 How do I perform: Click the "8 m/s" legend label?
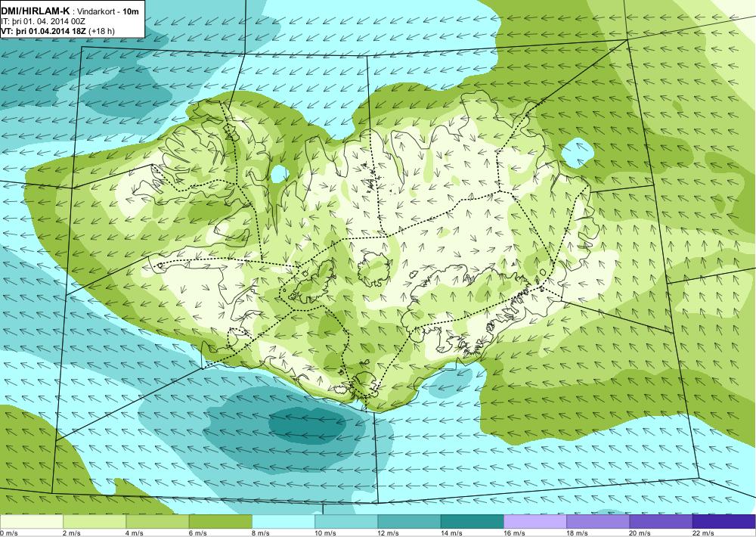(261, 533)
